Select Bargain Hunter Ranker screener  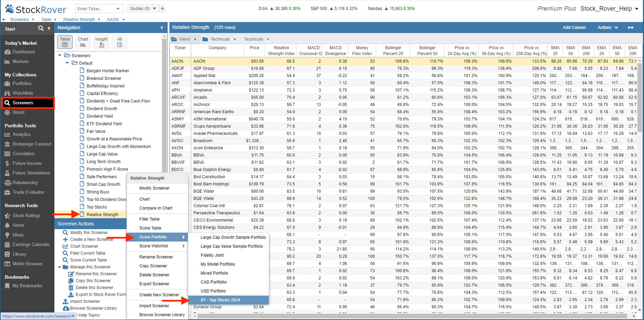pos(108,71)
